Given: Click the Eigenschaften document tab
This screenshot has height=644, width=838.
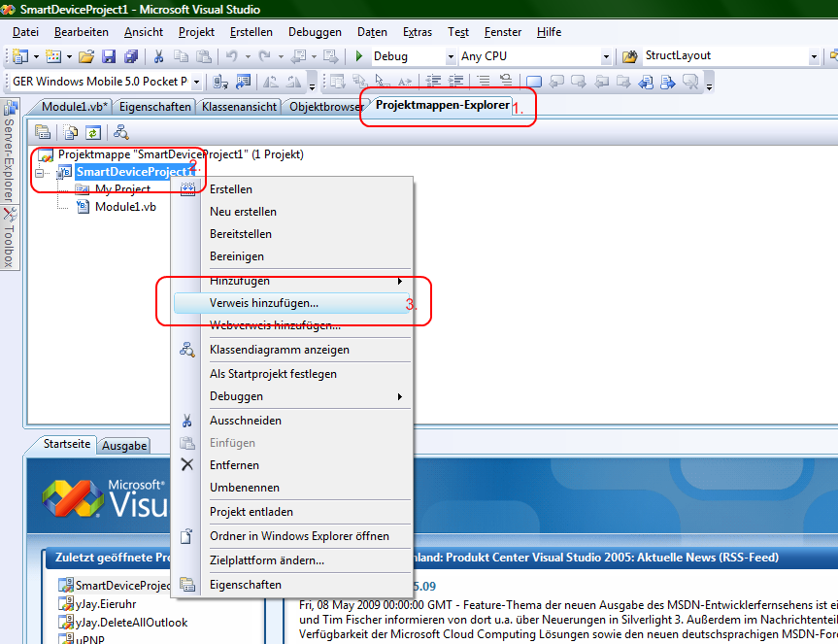Looking at the screenshot, I should (x=155, y=106).
